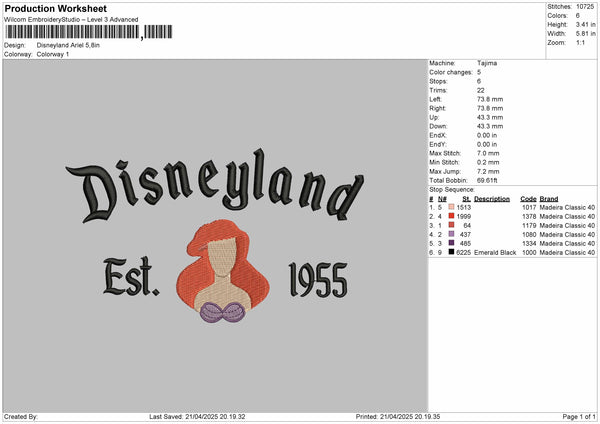Click the 'Created By:' footer label

[21, 416]
